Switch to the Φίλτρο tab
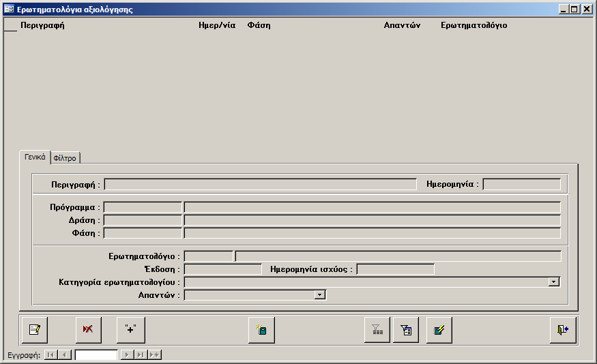Image resolution: width=597 pixels, height=364 pixels. pyautogui.click(x=65, y=158)
